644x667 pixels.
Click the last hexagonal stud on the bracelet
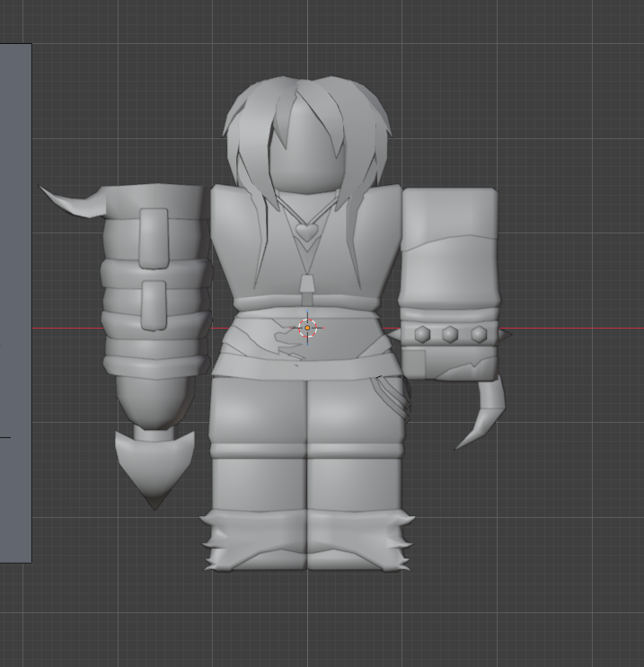(x=479, y=335)
